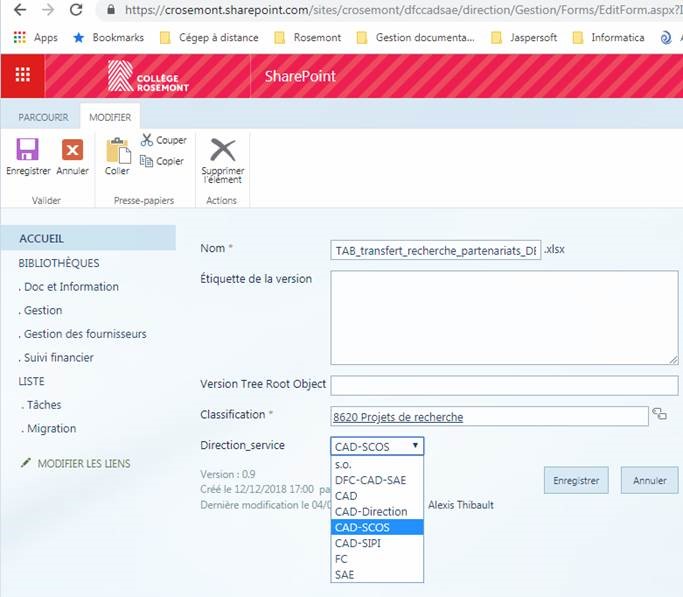Click Supprimer l'élément delete icon
Image resolution: width=683 pixels, height=597 pixels.
(222, 151)
